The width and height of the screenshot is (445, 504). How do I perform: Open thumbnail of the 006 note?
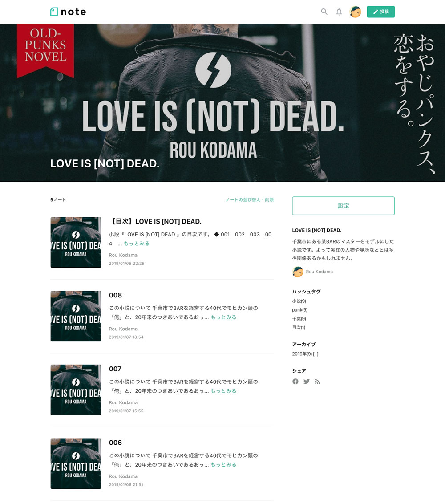76,464
